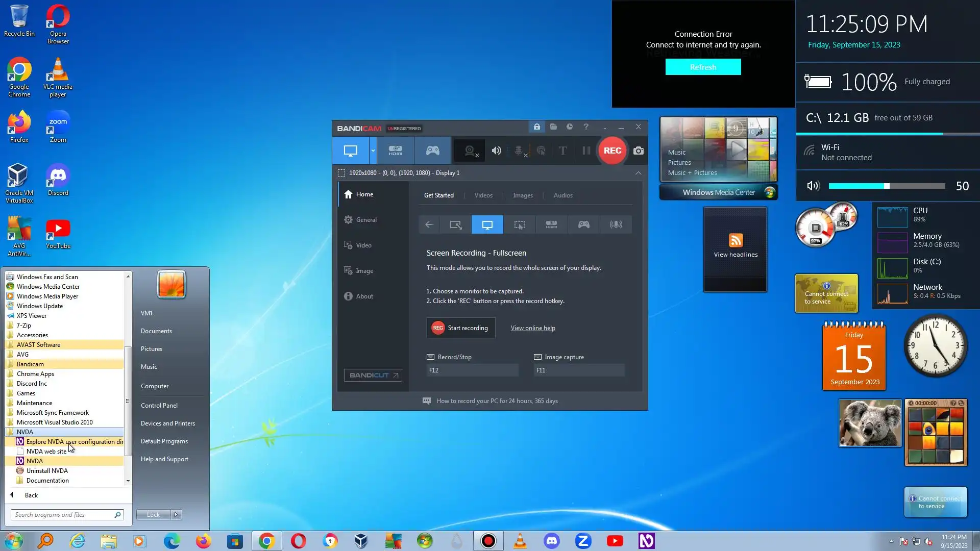The height and width of the screenshot is (551, 980).
Task: Open the View online help link
Action: [x=532, y=328]
